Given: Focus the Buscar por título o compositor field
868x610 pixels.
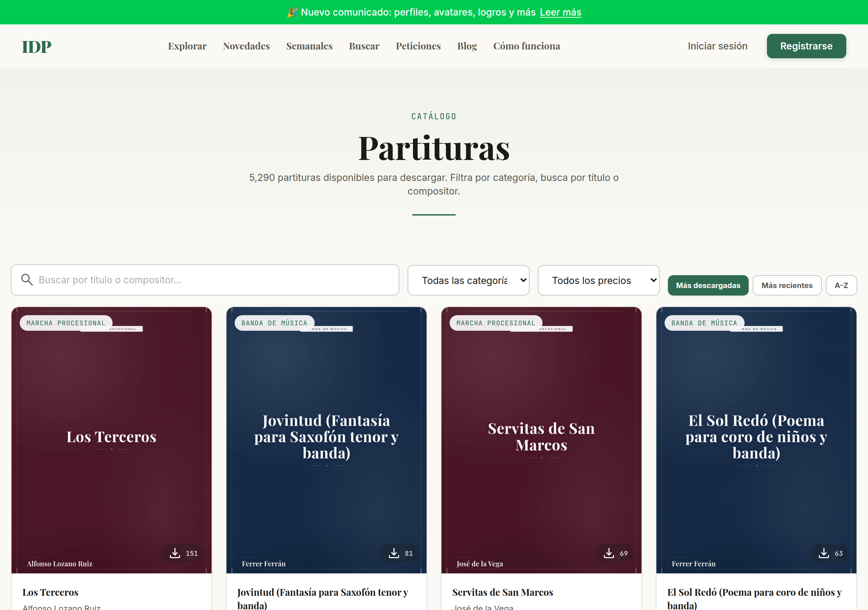Looking at the screenshot, I should [205, 280].
